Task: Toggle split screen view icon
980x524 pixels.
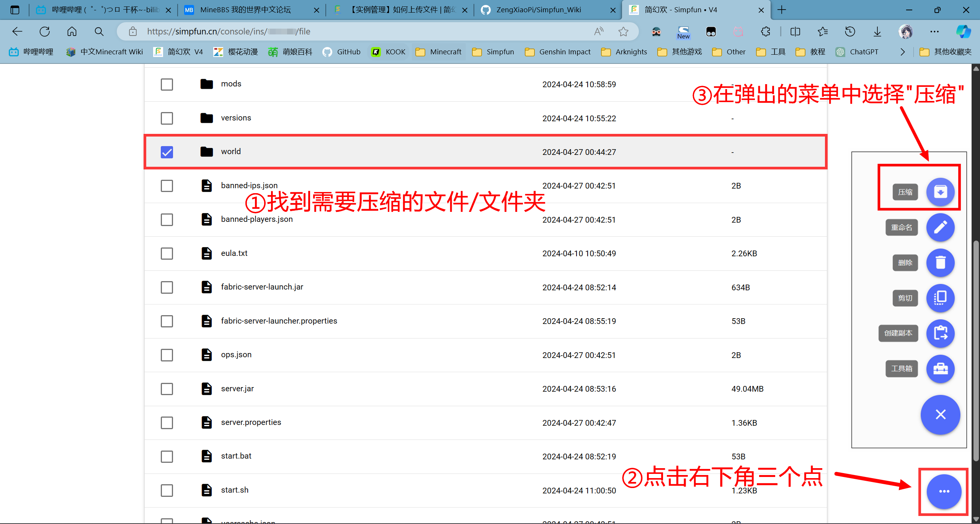Action: [x=795, y=31]
